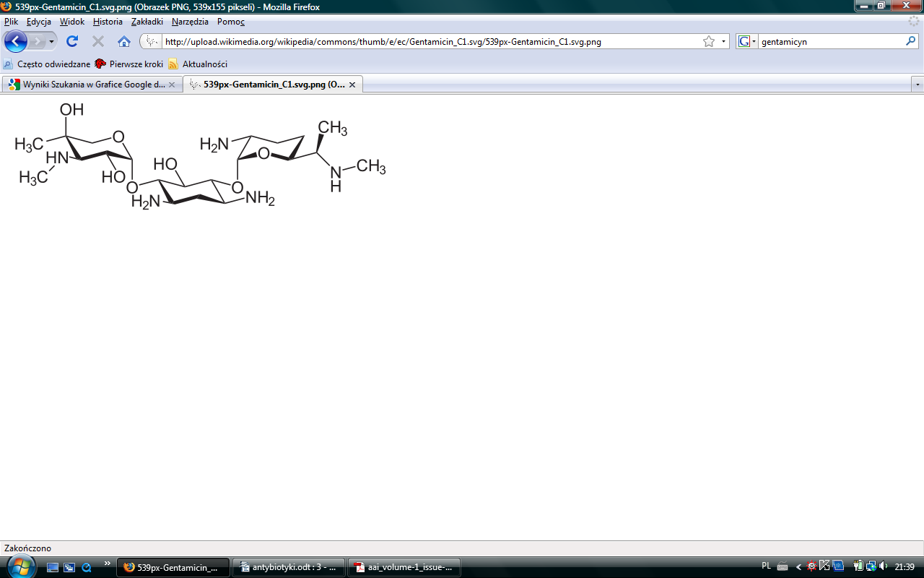Click the network tray icon

click(x=871, y=566)
